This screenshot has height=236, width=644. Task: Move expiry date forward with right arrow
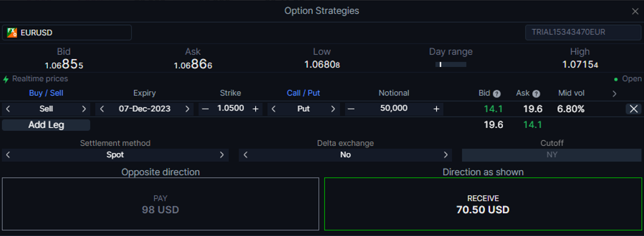[187, 109]
